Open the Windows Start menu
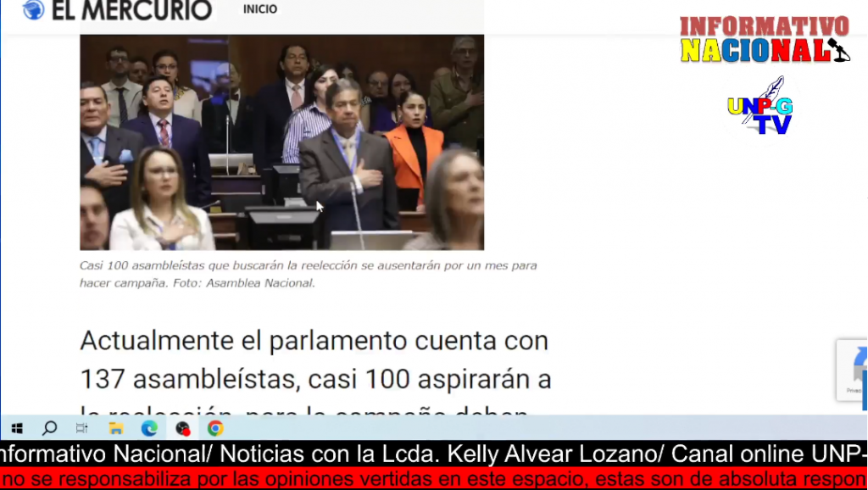Screen dimensions: 868x490 click(17, 429)
